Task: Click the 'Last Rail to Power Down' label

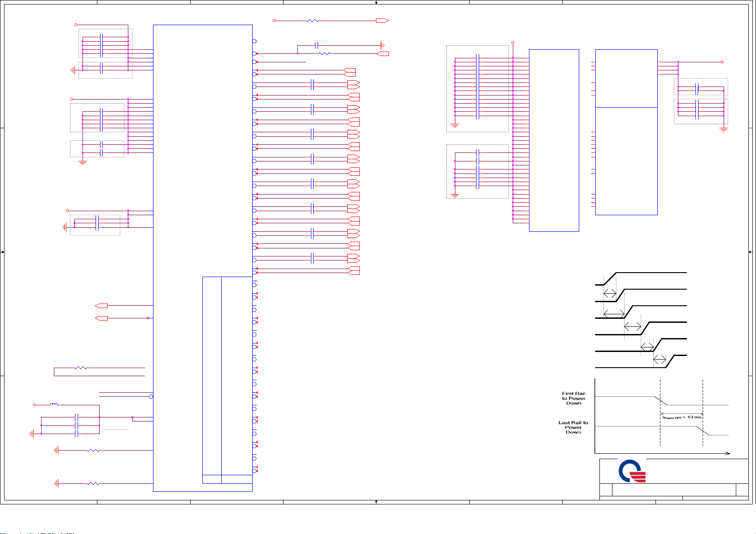Action: click(573, 427)
